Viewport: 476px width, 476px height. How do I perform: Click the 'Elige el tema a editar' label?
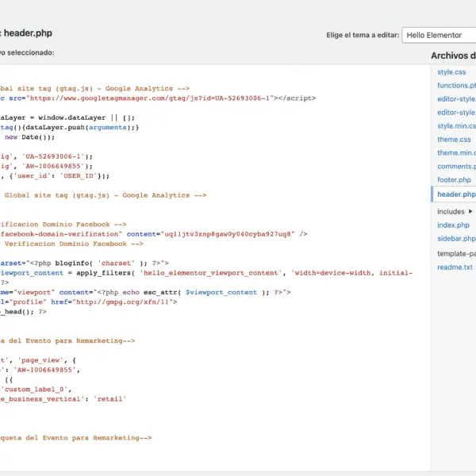[361, 36]
